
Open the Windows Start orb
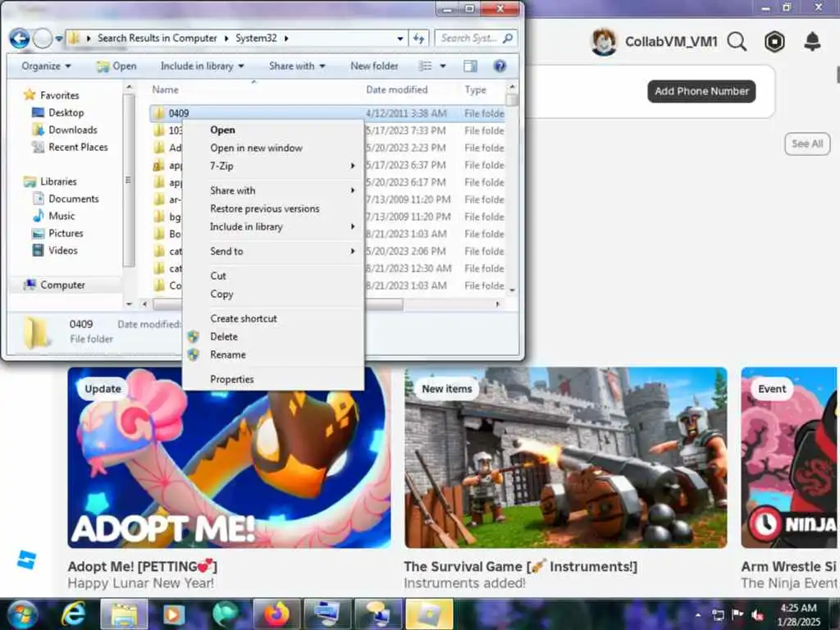point(22,614)
